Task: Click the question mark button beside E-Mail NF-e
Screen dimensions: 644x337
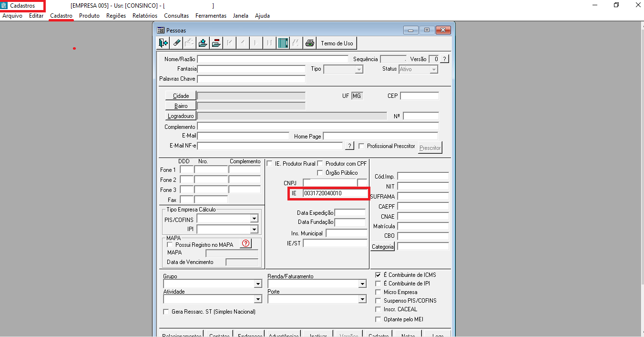Action: point(349,146)
